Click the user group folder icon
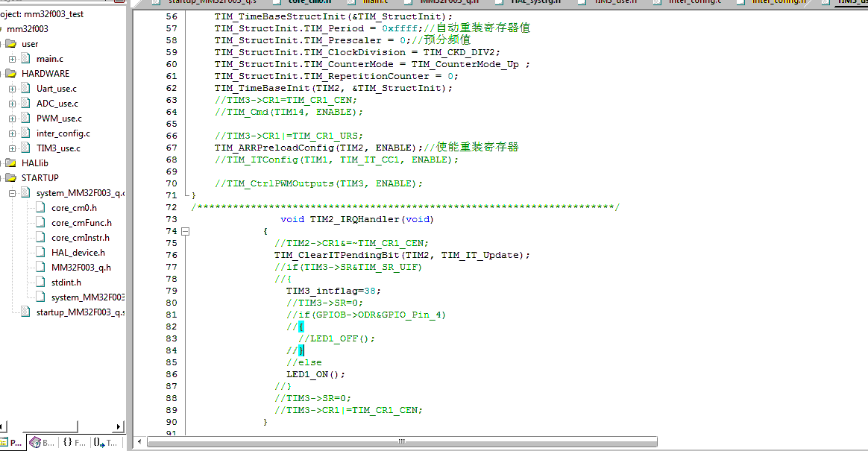Screen dimensions: 868x451 pyautogui.click(x=11, y=44)
